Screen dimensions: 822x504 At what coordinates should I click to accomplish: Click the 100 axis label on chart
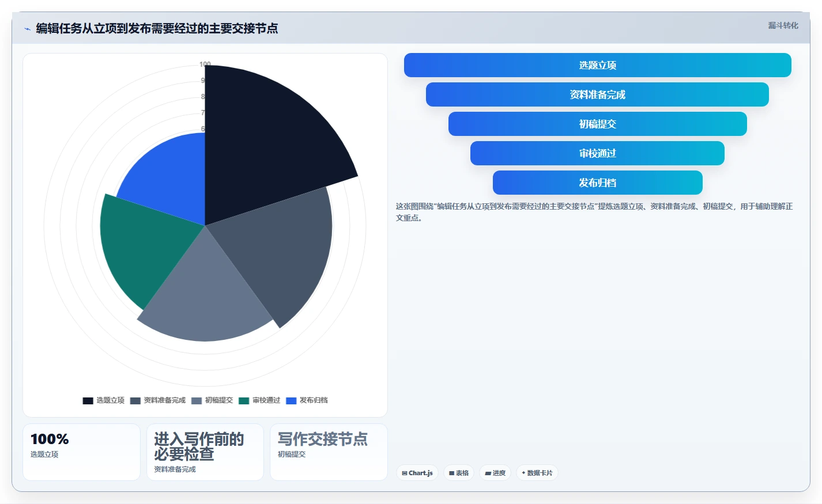click(205, 64)
